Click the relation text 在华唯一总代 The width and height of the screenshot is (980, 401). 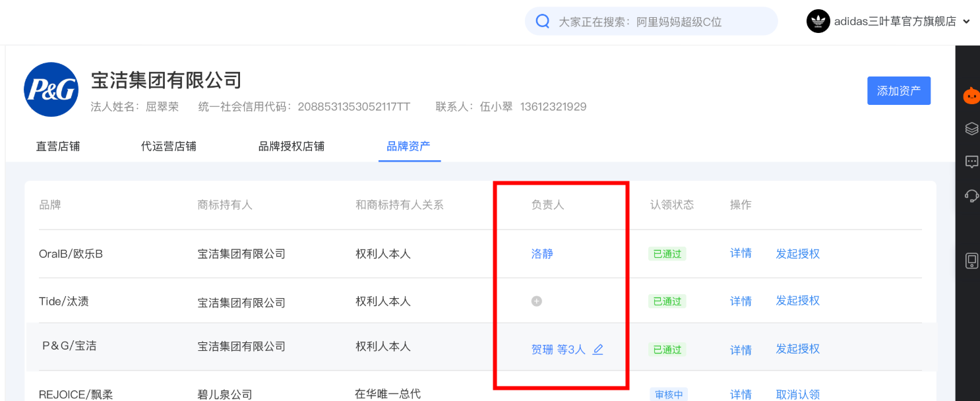[x=388, y=394]
